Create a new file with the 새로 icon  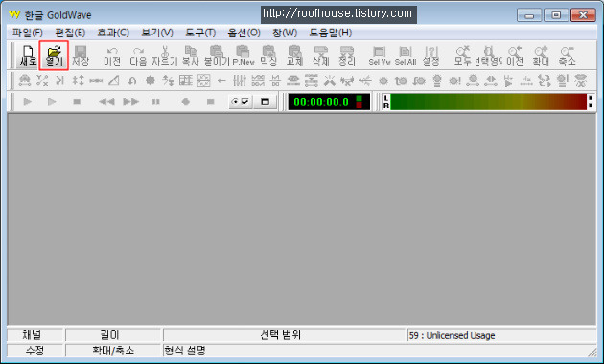point(28,57)
